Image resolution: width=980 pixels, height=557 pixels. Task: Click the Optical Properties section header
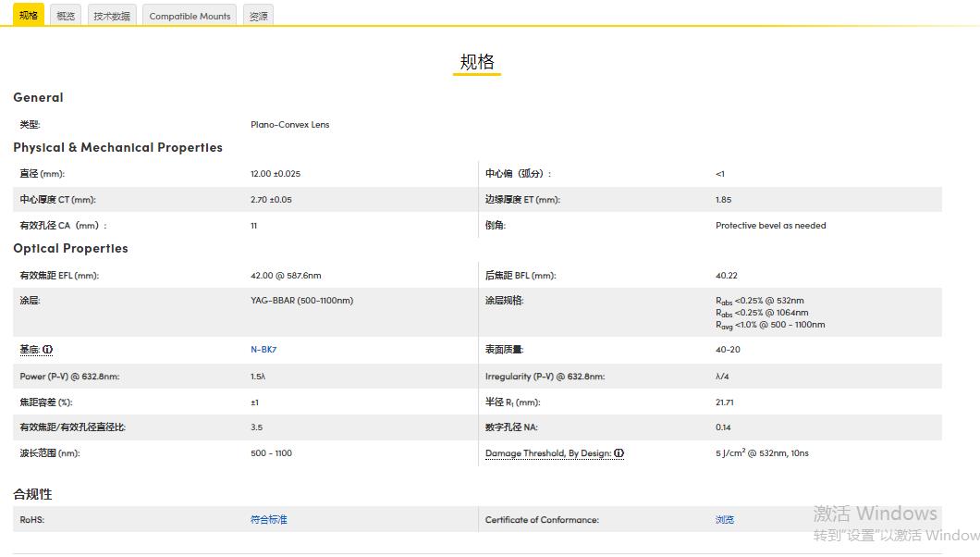point(70,248)
